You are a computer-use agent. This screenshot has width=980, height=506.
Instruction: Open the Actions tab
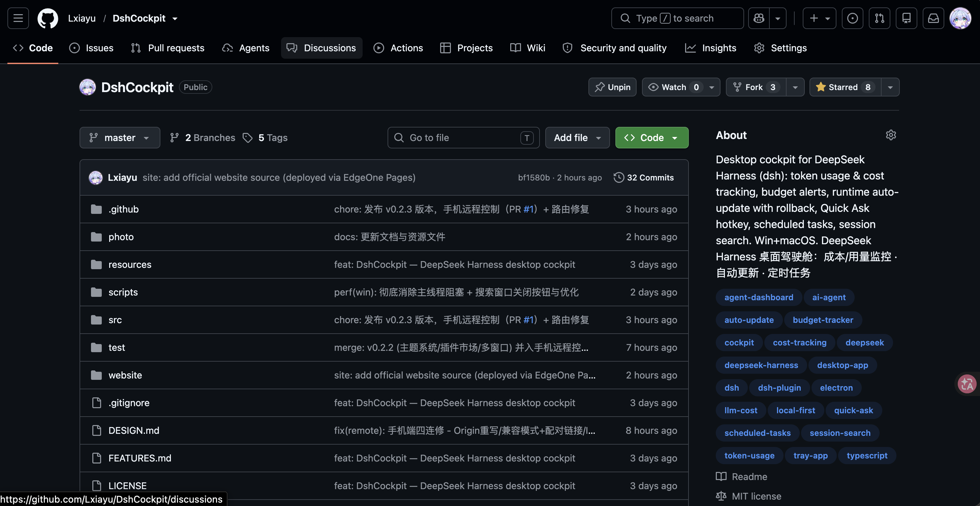click(398, 48)
